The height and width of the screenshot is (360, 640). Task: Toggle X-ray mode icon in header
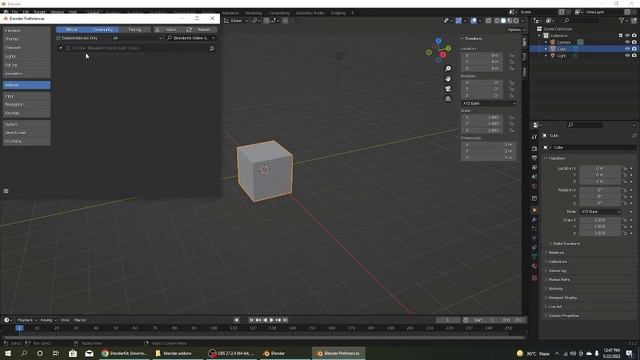pos(489,20)
